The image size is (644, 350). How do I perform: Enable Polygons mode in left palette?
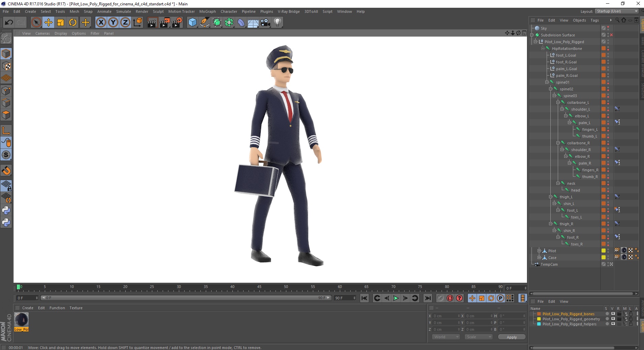tap(6, 115)
